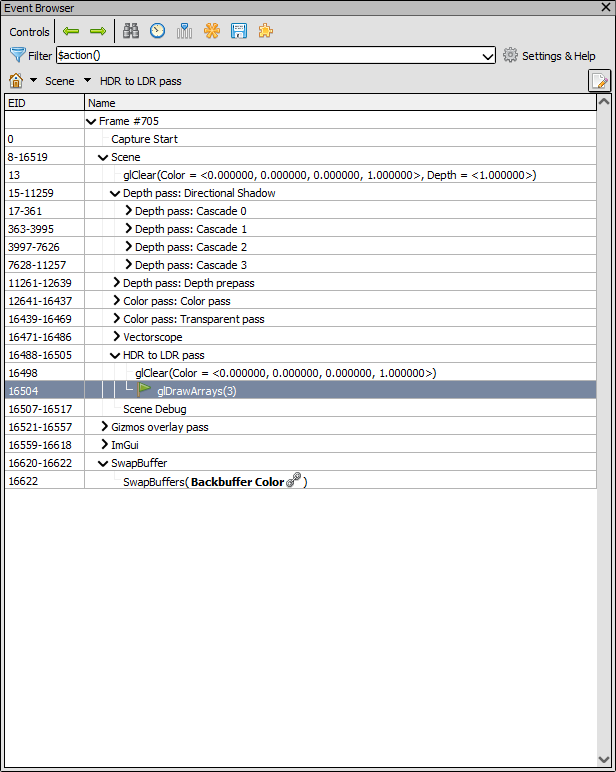Open the filter expression dropdown arrow
Viewport: 616px width, 772px height.
pos(488,56)
